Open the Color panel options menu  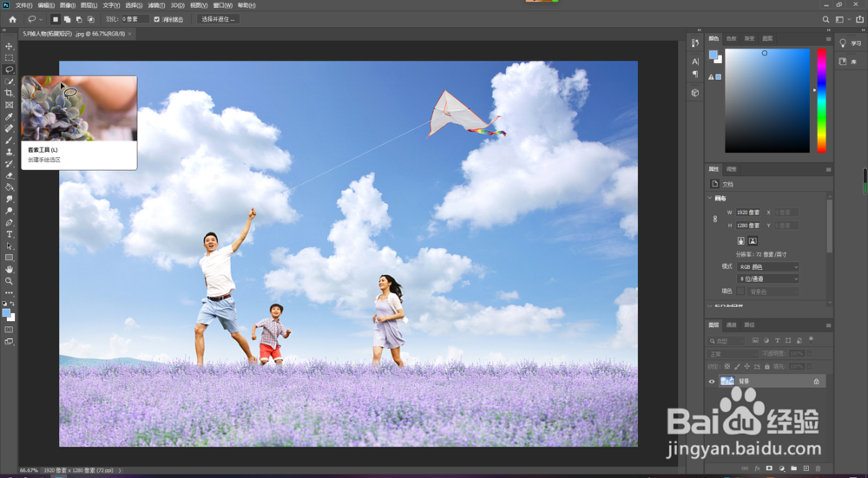tap(828, 39)
